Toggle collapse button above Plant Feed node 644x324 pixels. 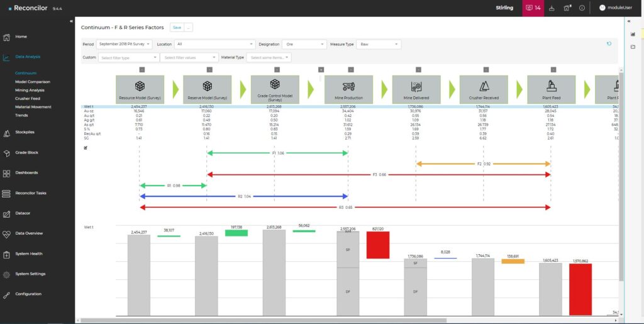(x=553, y=69)
